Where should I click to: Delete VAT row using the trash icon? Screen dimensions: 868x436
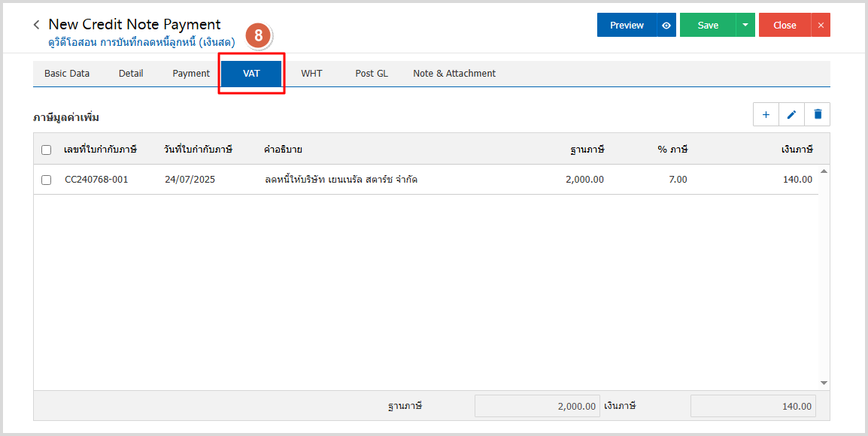pos(818,114)
